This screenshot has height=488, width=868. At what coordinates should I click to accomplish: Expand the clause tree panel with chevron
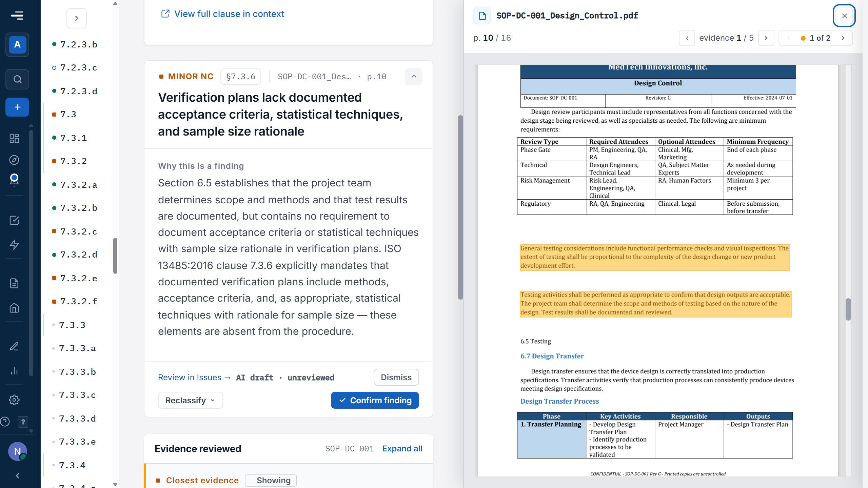77,18
